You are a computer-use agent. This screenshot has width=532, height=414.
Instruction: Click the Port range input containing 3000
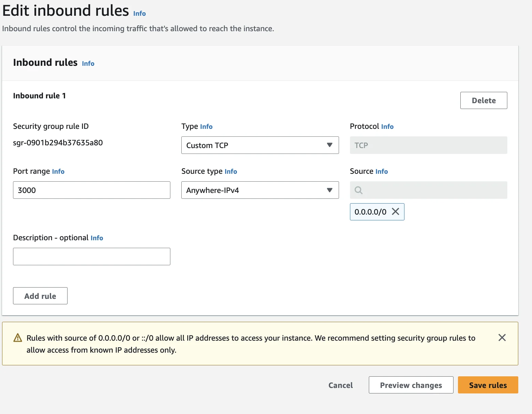(x=91, y=190)
